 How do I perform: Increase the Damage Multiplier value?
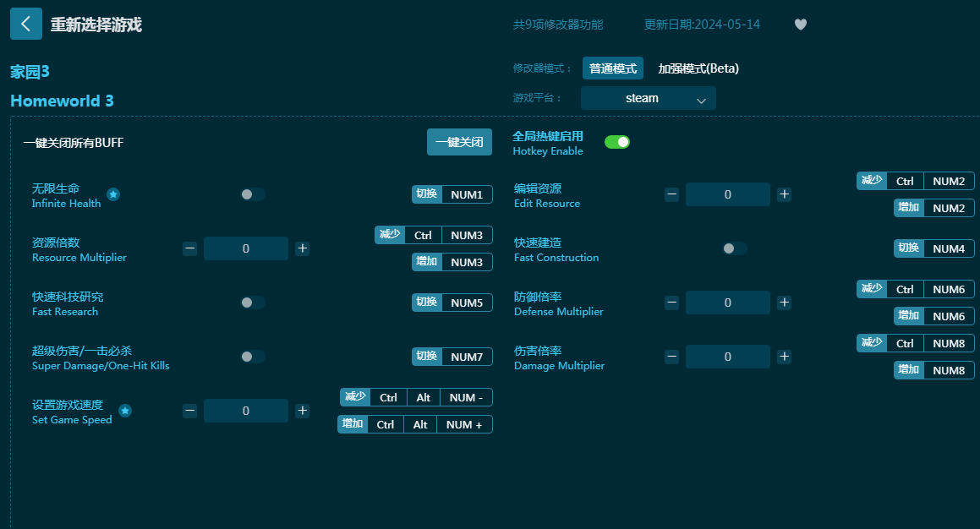pyautogui.click(x=785, y=357)
